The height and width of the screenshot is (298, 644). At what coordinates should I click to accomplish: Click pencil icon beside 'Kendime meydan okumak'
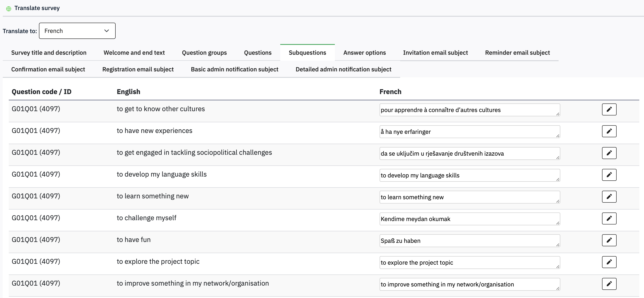tap(609, 218)
